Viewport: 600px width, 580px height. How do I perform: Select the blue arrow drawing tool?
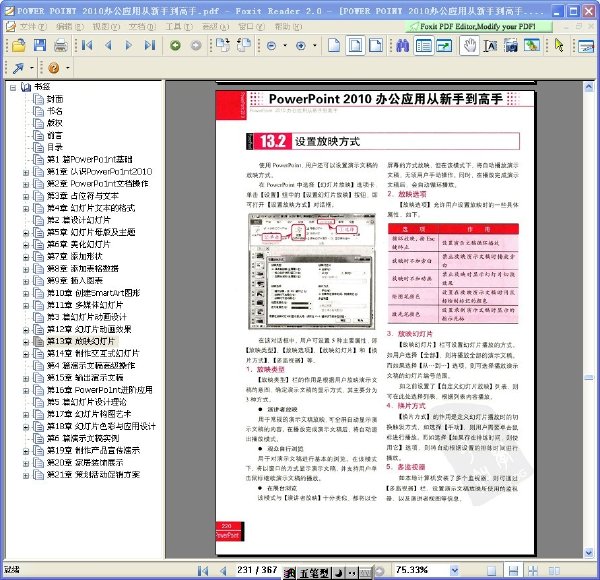coord(18,68)
